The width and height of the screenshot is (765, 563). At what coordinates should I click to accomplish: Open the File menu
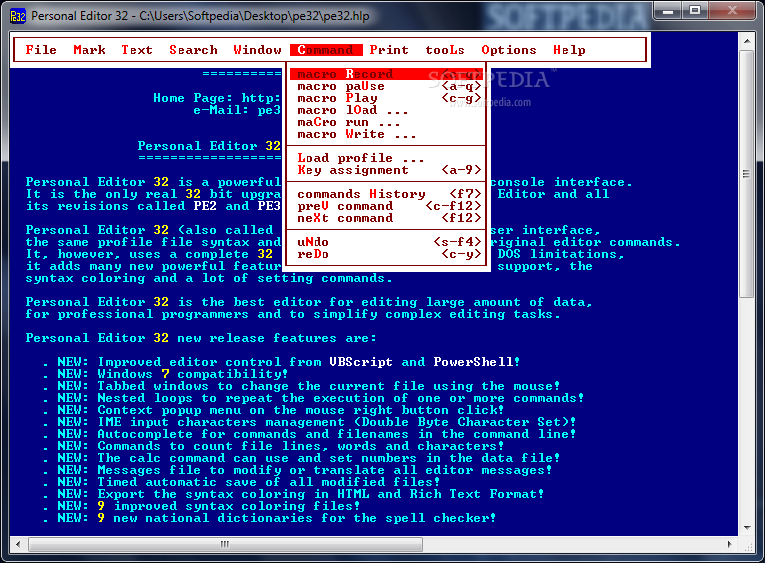(x=41, y=50)
